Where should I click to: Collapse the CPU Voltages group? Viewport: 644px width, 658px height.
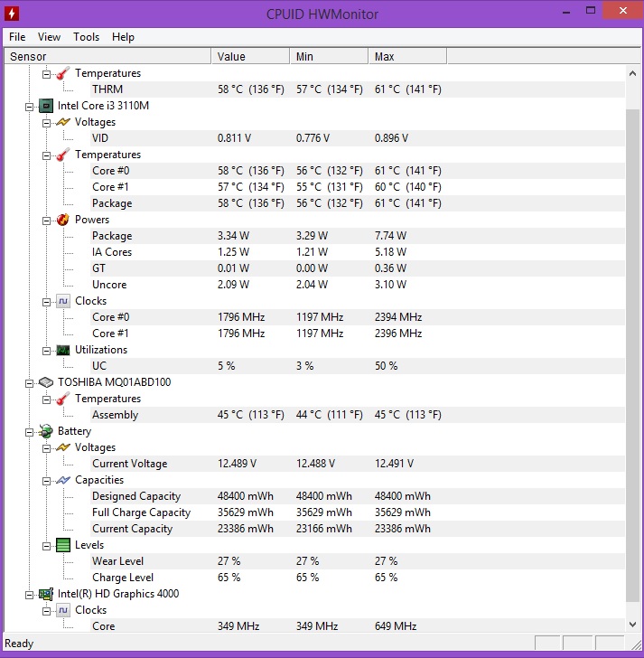[46, 123]
